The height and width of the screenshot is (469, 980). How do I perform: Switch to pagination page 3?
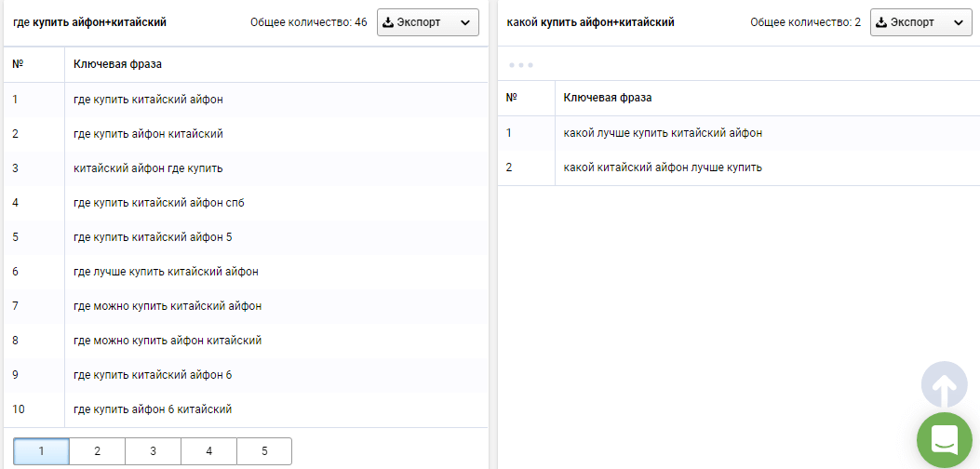[153, 451]
